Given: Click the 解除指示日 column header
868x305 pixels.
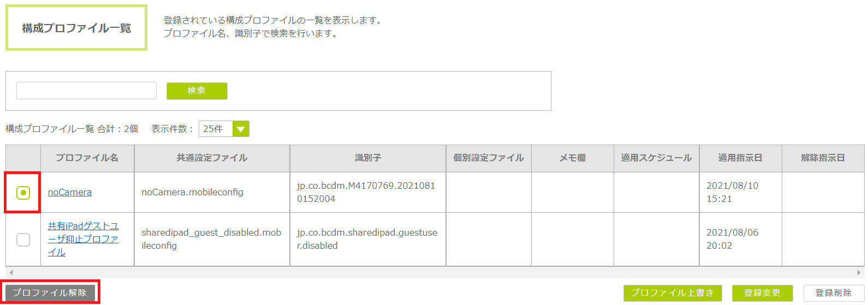Looking at the screenshot, I should click(823, 158).
